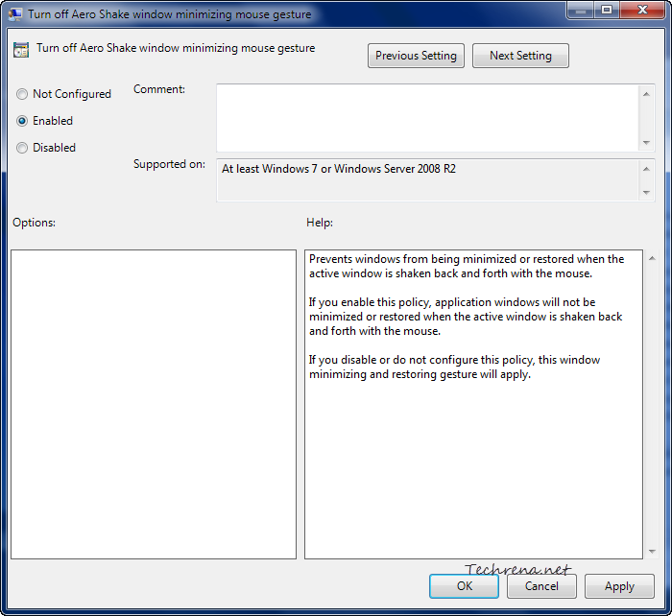
Task: Click the empty Options pane
Action: tap(154, 404)
